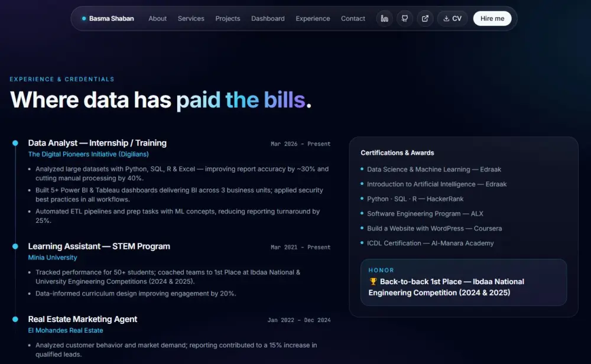Open the Dashboard nav link
Viewport: 591px width, 364px height.
268,18
